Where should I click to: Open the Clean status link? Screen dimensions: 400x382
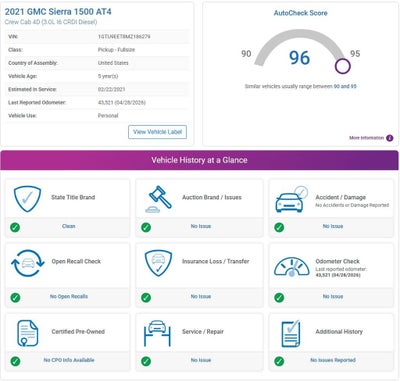[x=68, y=226]
